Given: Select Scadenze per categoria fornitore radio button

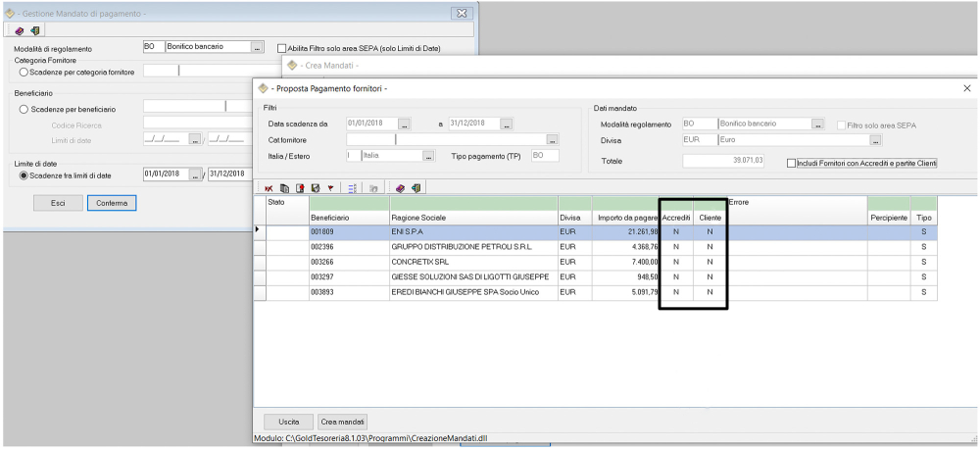Looking at the screenshot, I should pyautogui.click(x=24, y=71).
